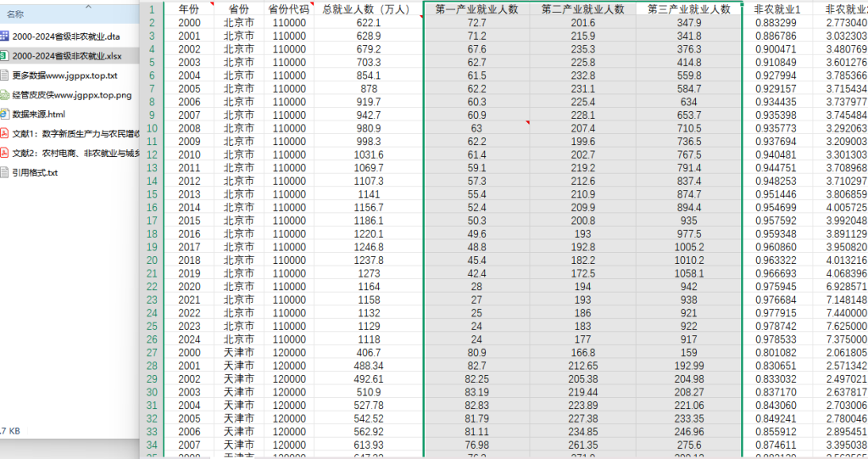Select the 省份代码 header cell
The image size is (868, 459).
pos(289,8)
